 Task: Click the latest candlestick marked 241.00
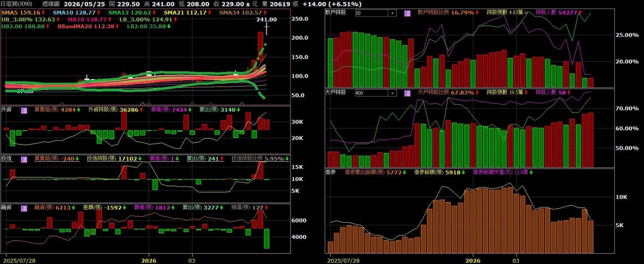coord(266,28)
